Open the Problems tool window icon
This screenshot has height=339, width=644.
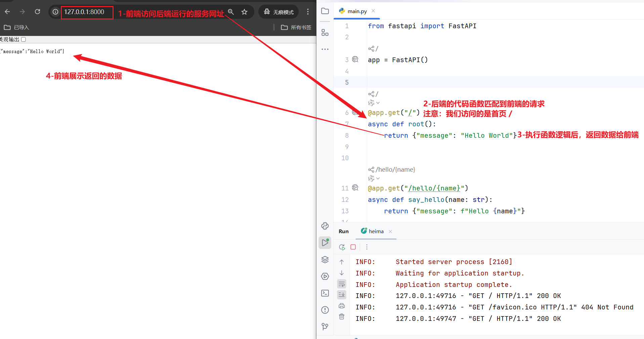click(325, 310)
